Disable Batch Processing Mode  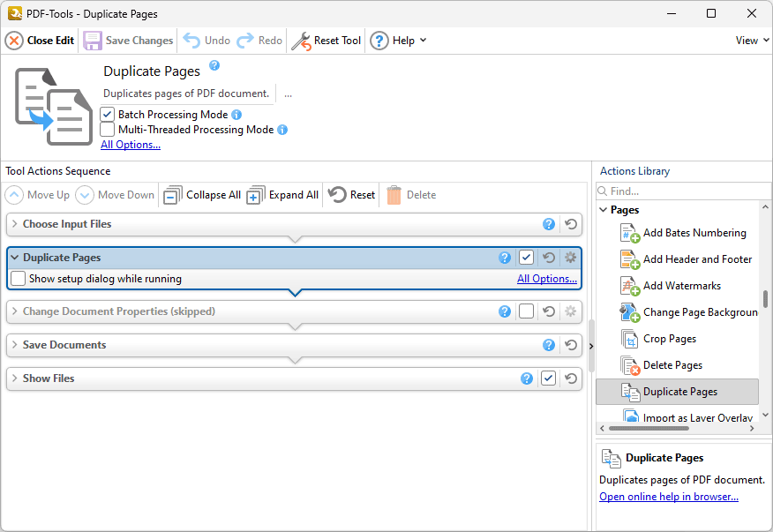[107, 113]
